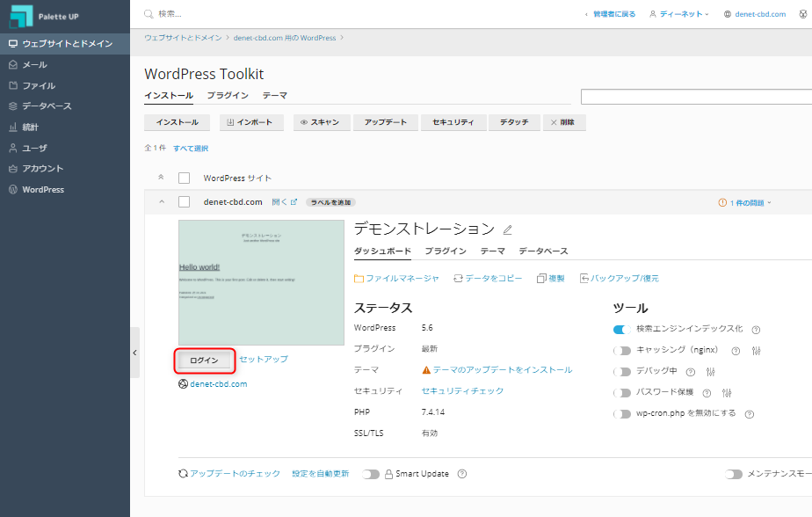This screenshot has width=812, height=517.
Task: Enable the キャッシング (nginx) toggle
Action: 621,351
